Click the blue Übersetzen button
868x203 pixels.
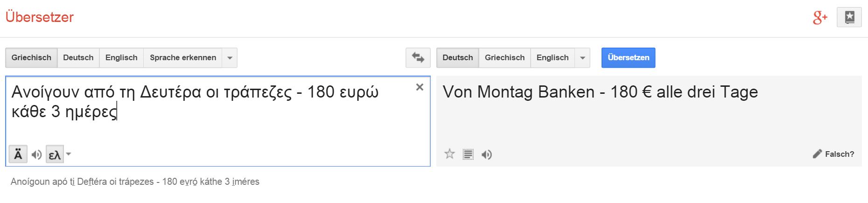[628, 58]
